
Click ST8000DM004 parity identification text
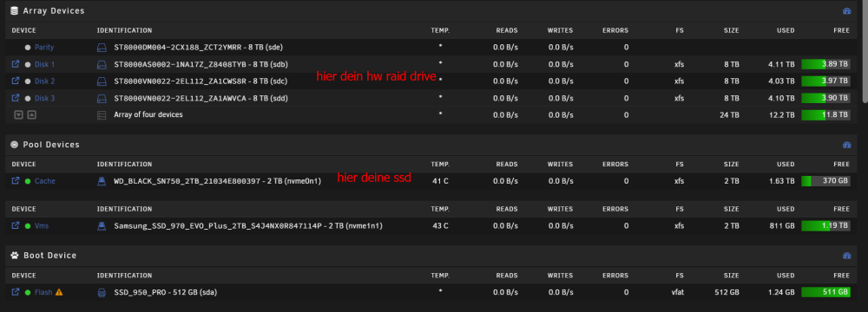click(199, 48)
